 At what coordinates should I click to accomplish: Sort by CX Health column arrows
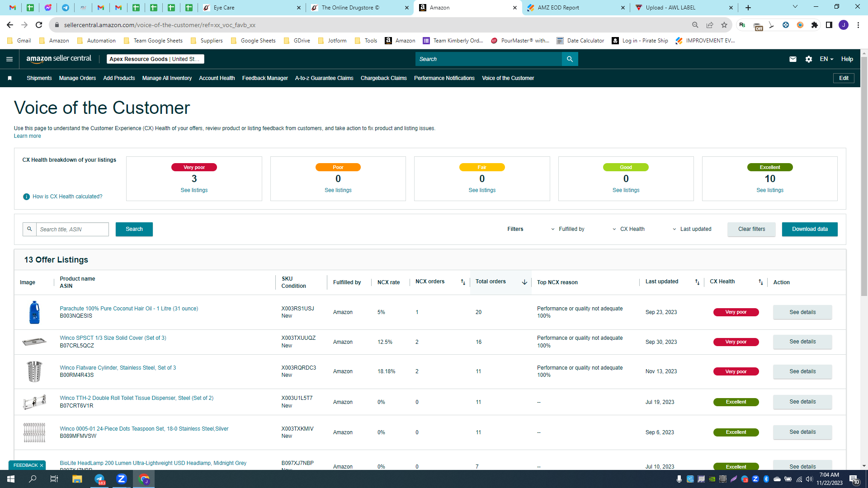(761, 282)
